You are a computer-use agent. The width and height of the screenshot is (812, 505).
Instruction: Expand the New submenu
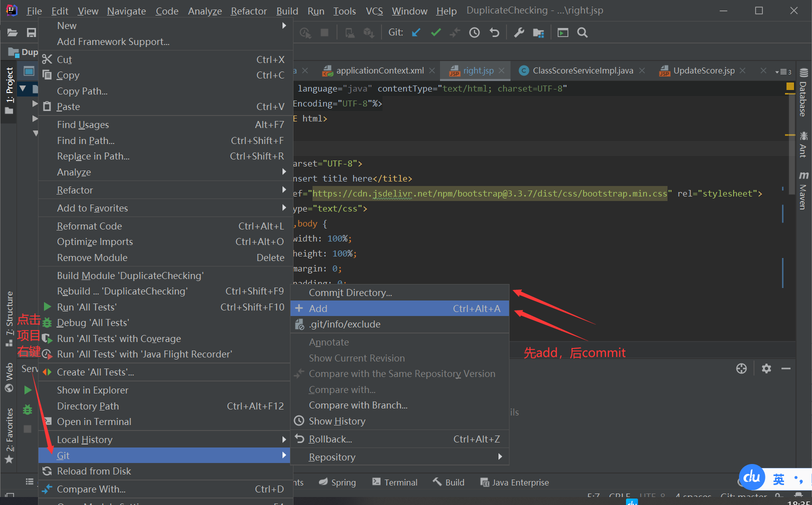point(165,25)
